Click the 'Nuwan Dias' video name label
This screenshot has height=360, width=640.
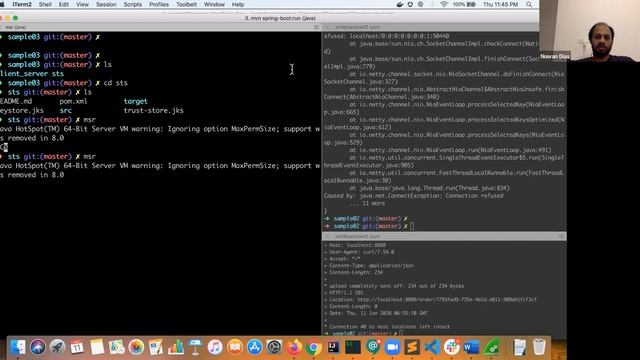click(x=555, y=56)
